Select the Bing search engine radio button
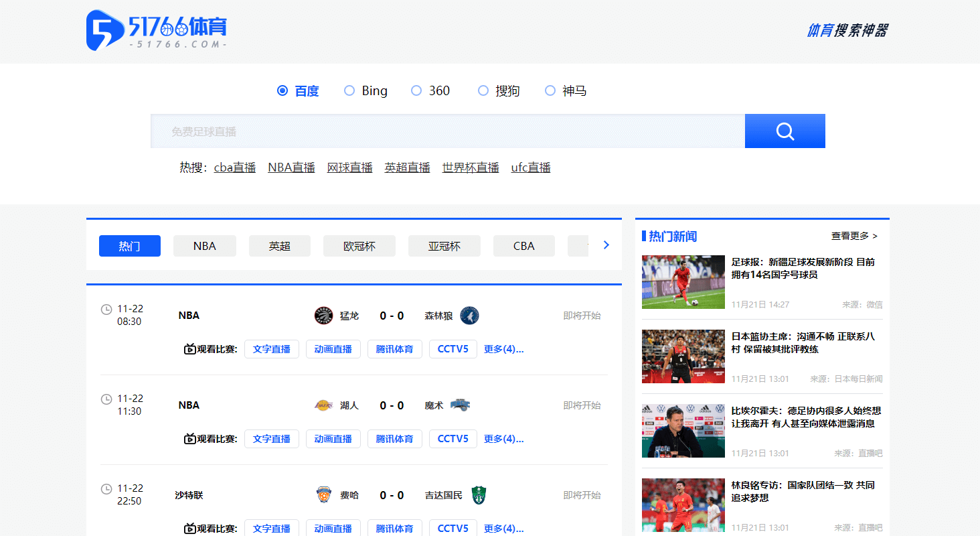 tap(349, 90)
